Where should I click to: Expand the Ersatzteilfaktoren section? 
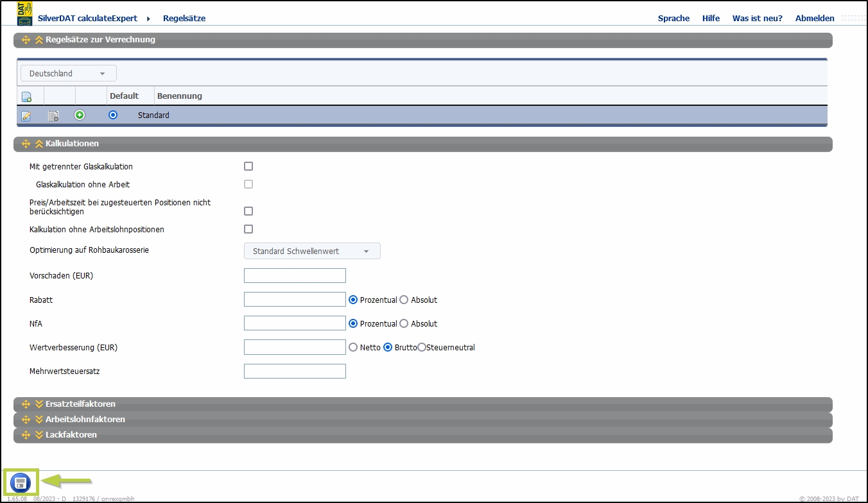[x=80, y=404]
